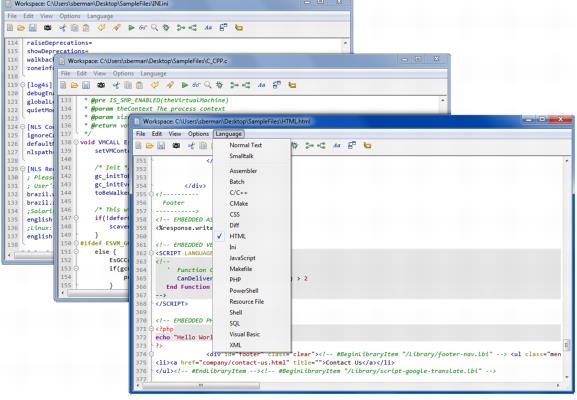The width and height of the screenshot is (577, 400).
Task: Collapse the fold marker at line 147 in the C window
Action: pyautogui.click(x=76, y=218)
